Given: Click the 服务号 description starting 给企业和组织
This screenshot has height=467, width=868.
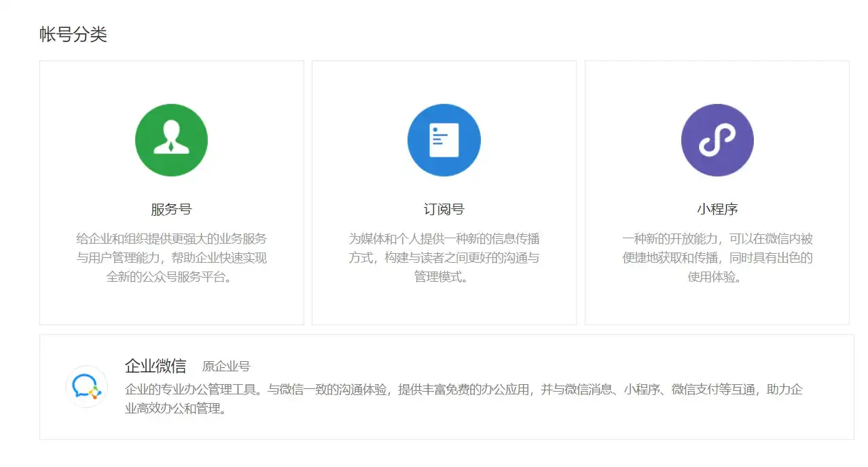Looking at the screenshot, I should (171, 258).
